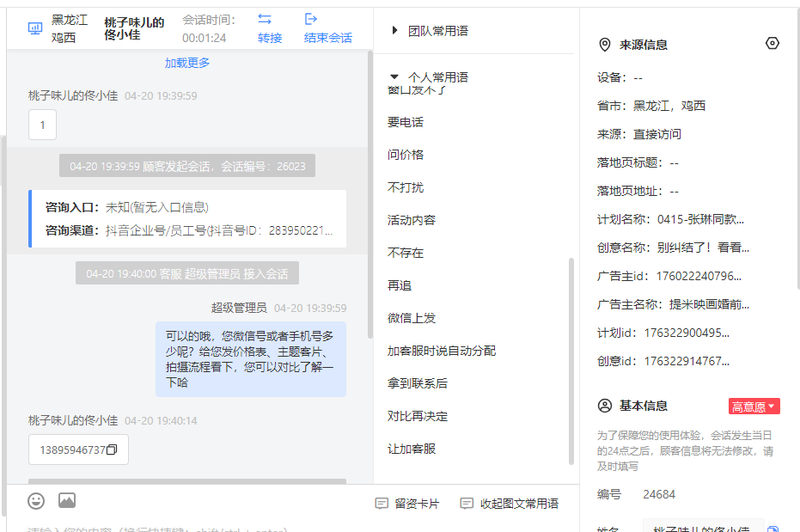The height and width of the screenshot is (532, 800).
Task: Click the message input field
Action: point(293,528)
